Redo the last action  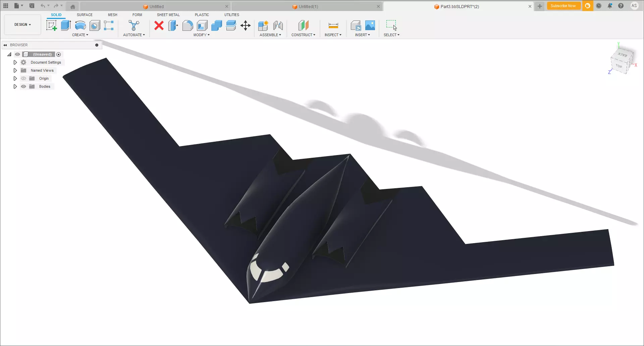pyautogui.click(x=56, y=6)
